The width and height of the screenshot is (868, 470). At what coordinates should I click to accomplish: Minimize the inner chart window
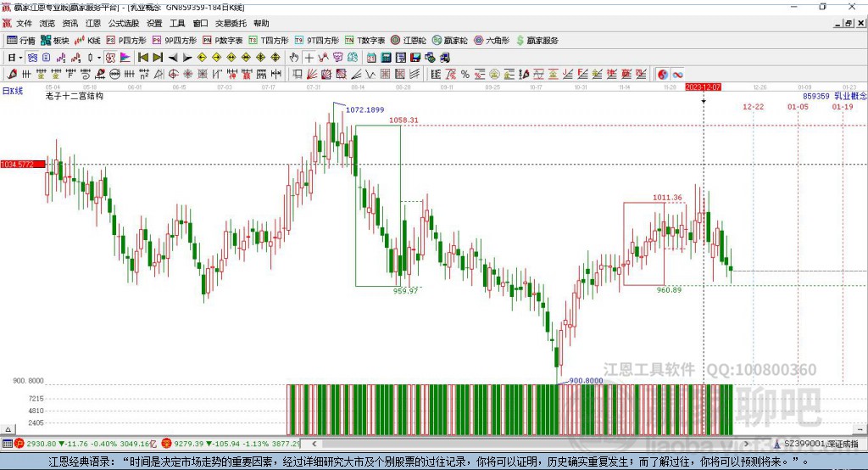tap(837, 23)
